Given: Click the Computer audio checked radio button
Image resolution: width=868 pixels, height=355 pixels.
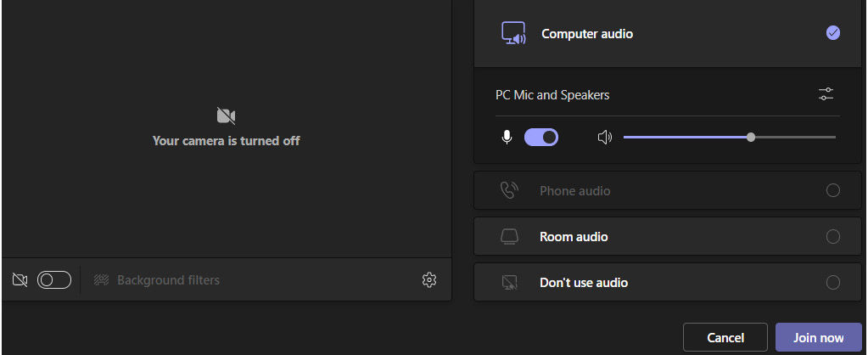Looking at the screenshot, I should [832, 33].
